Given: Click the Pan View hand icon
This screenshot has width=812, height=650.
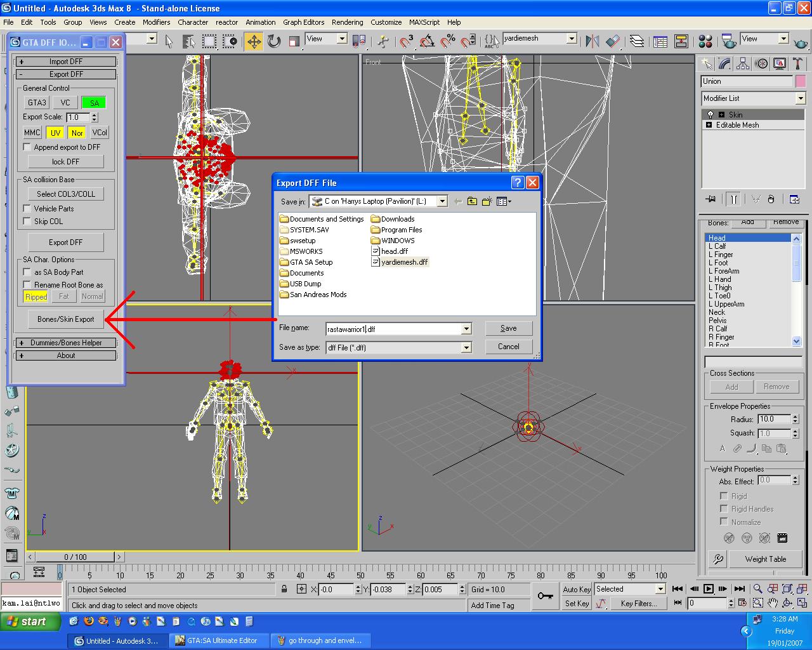Looking at the screenshot, I should (772, 603).
